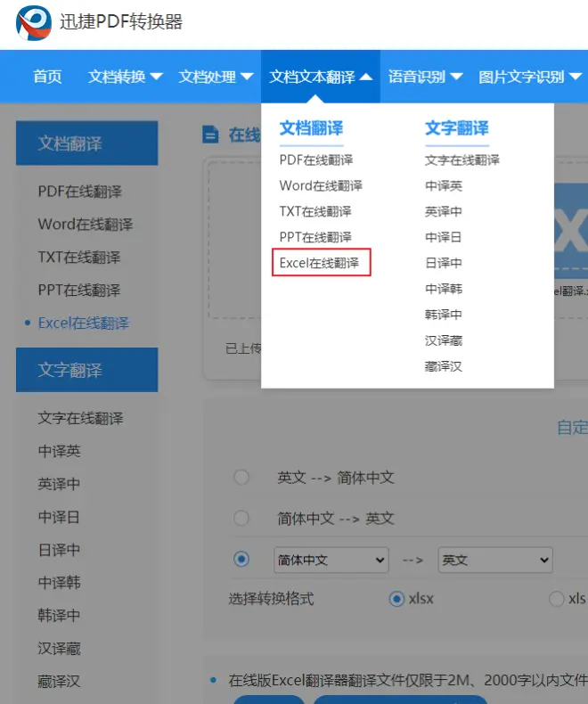
Task: Expand the 文档处理 dropdown menu
Action: coord(216,77)
